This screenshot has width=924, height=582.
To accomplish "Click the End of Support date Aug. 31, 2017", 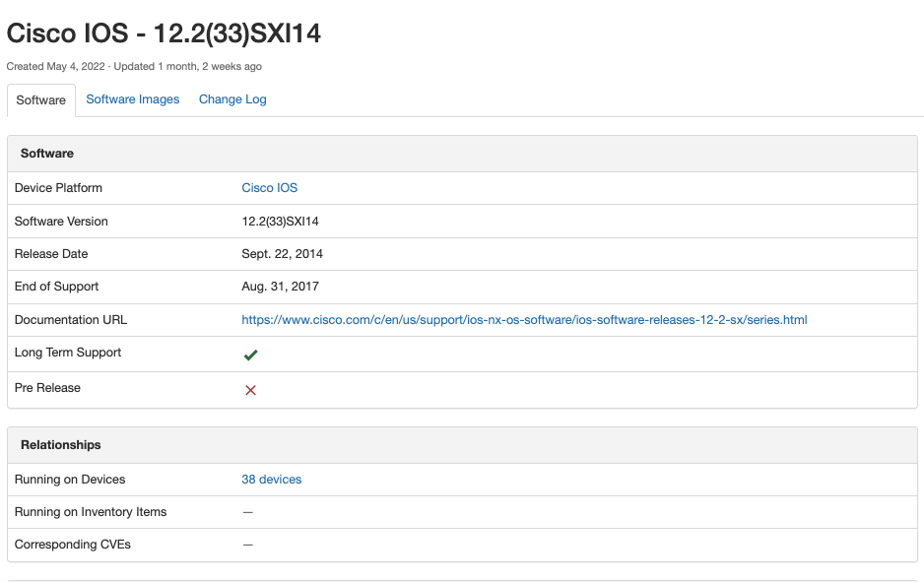I will coord(280,287).
